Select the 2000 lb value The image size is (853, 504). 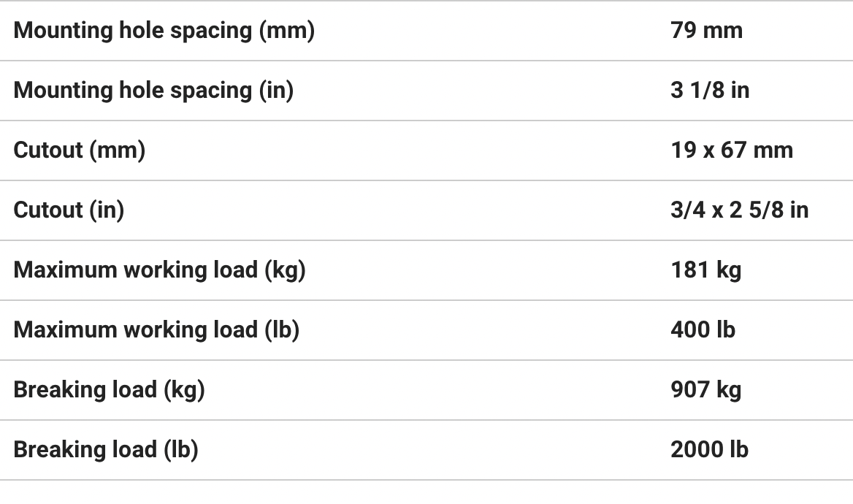[x=709, y=450]
